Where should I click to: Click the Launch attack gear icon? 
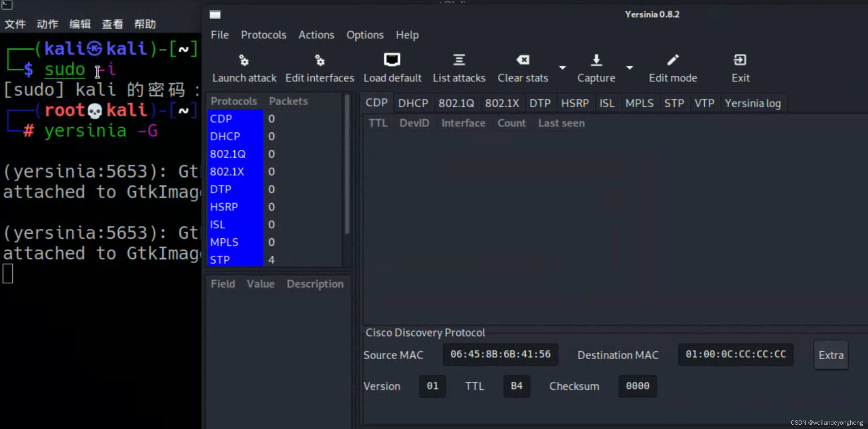coord(244,61)
